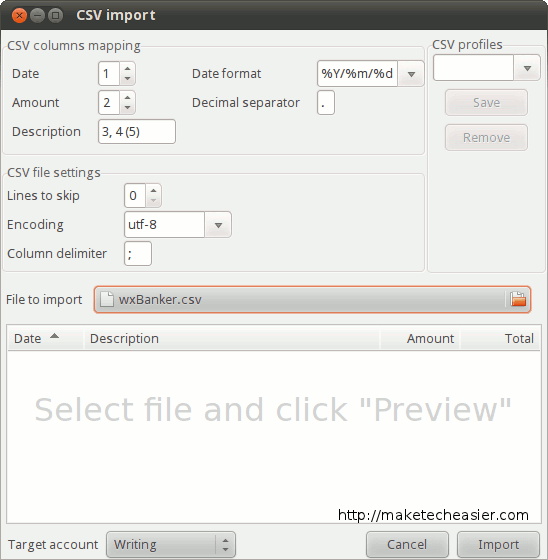Sort by the Amount column header
Image resolution: width=548 pixels, height=560 pixels.
pos(420,339)
